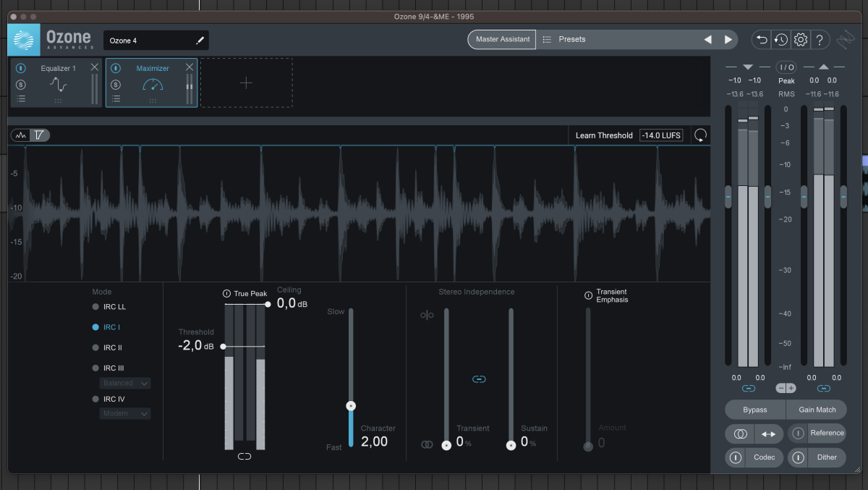Click the Threshold line handle
This screenshot has width=868, height=490.
coord(223,347)
